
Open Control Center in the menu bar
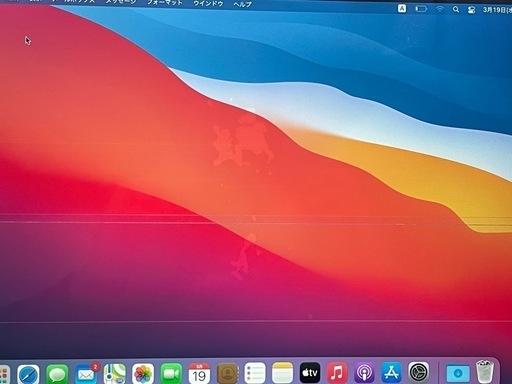(x=471, y=10)
